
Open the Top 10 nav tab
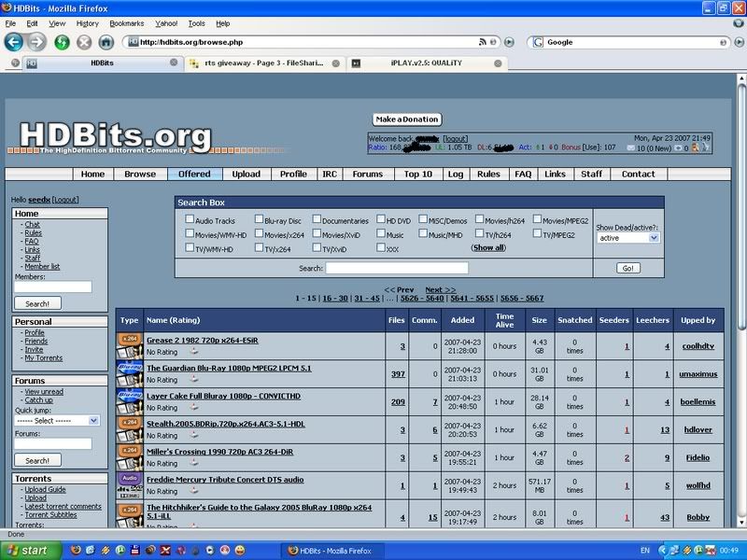[x=417, y=175]
